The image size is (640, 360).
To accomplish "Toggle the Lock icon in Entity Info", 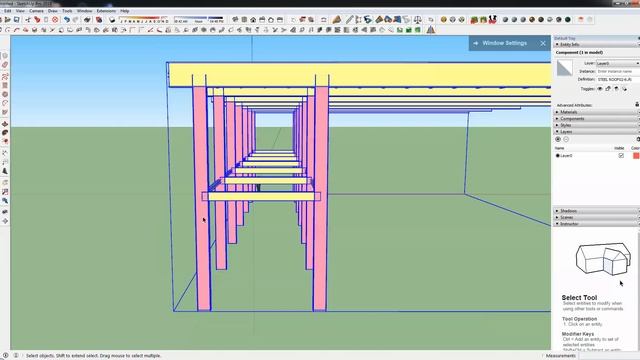I will pyautogui.click(x=608, y=89).
